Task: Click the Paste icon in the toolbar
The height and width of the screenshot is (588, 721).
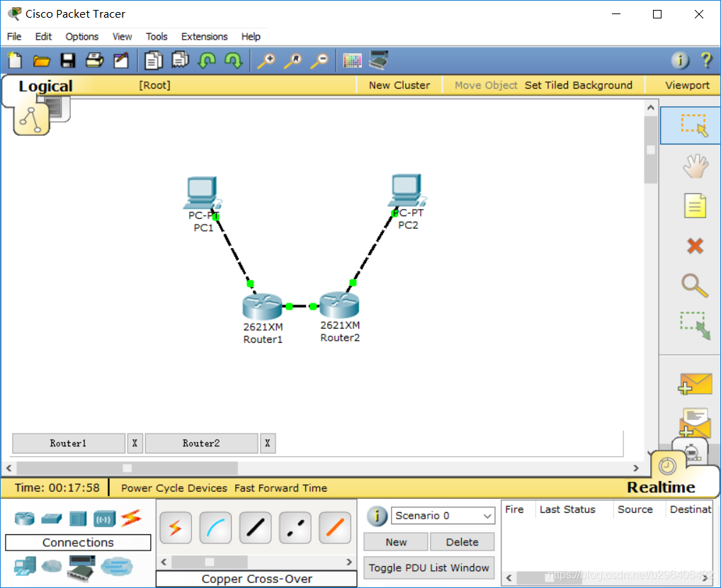Action: tap(180, 60)
